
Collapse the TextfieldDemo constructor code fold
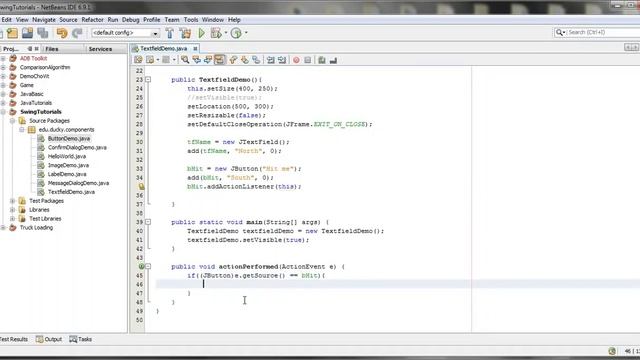coord(148,80)
